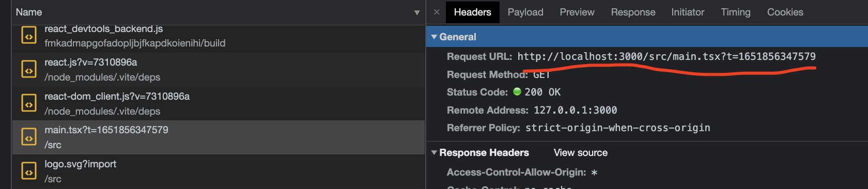Image resolution: width=868 pixels, height=189 pixels.
Task: Select the logo.svg?import request row
Action: [x=218, y=171]
